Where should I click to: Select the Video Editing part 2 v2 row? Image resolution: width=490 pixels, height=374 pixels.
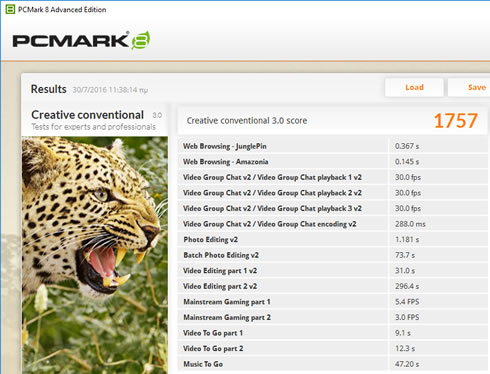[332, 286]
